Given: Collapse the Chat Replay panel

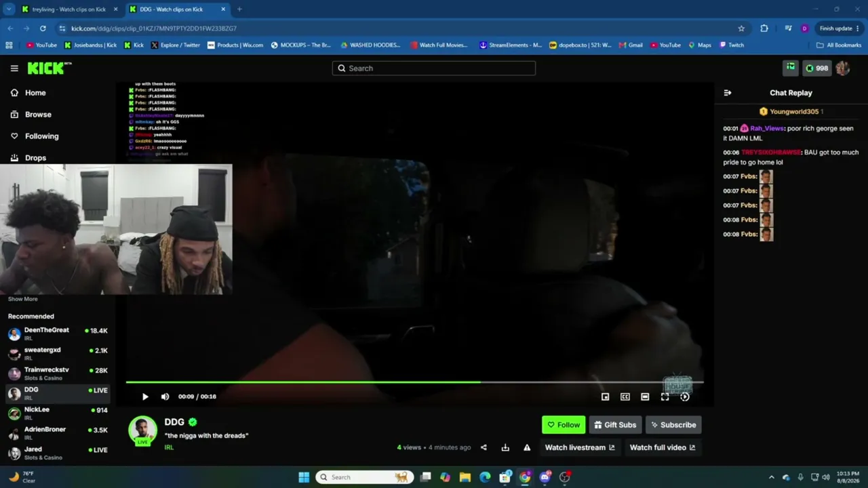Looking at the screenshot, I should click(x=728, y=93).
